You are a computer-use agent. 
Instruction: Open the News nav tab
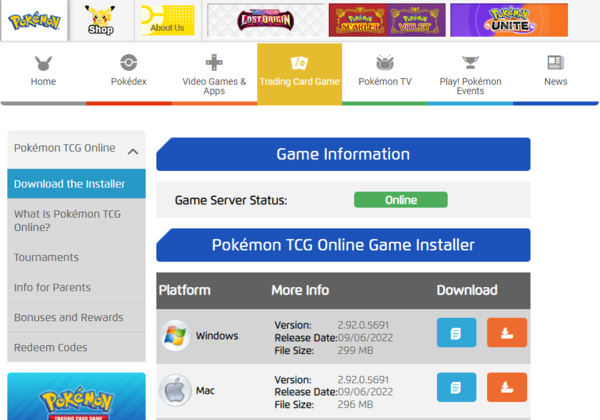point(556,73)
